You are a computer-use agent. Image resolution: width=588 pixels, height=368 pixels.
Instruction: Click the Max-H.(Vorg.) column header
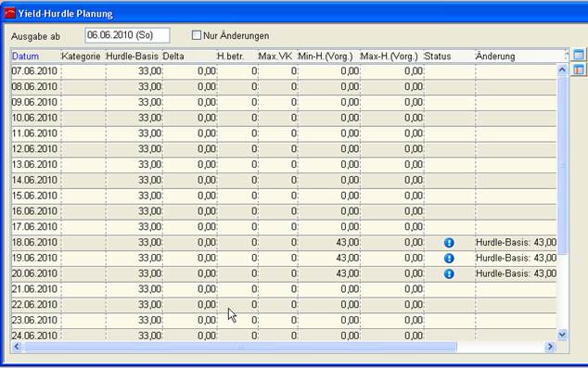point(392,57)
